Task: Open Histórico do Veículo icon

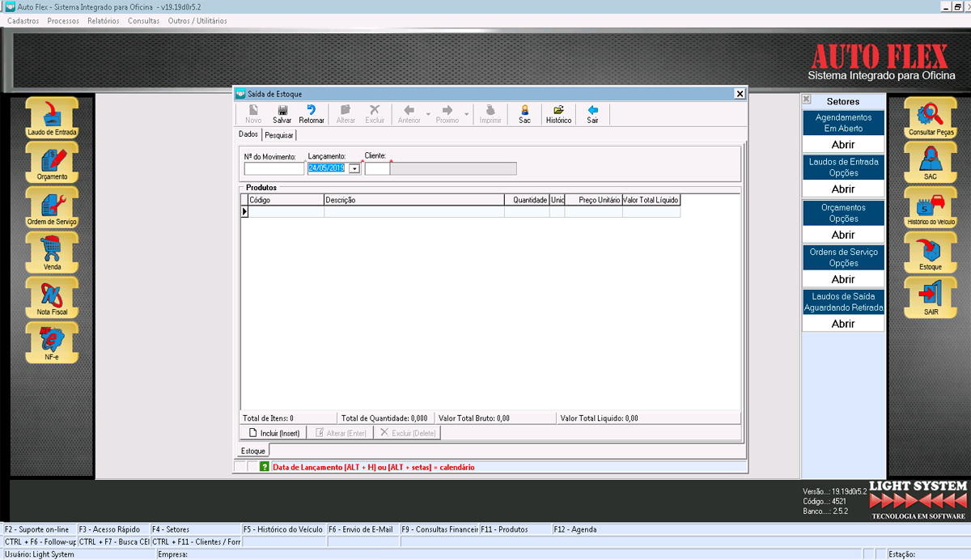Action: [931, 208]
